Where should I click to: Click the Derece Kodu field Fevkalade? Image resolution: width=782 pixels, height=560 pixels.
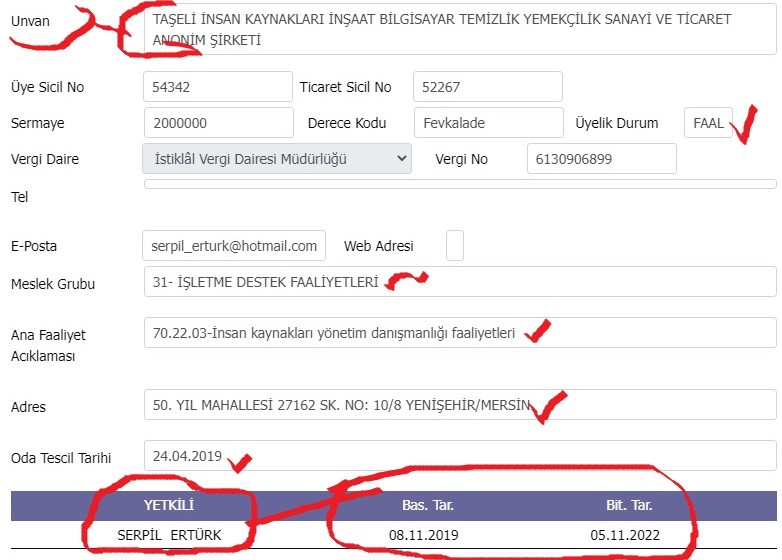coord(489,123)
